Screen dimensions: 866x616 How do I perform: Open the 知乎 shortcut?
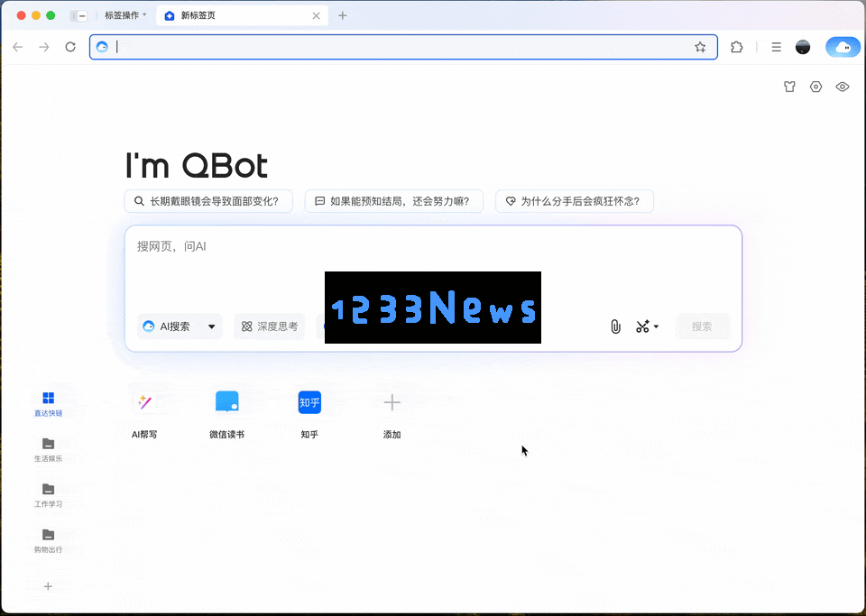click(309, 415)
